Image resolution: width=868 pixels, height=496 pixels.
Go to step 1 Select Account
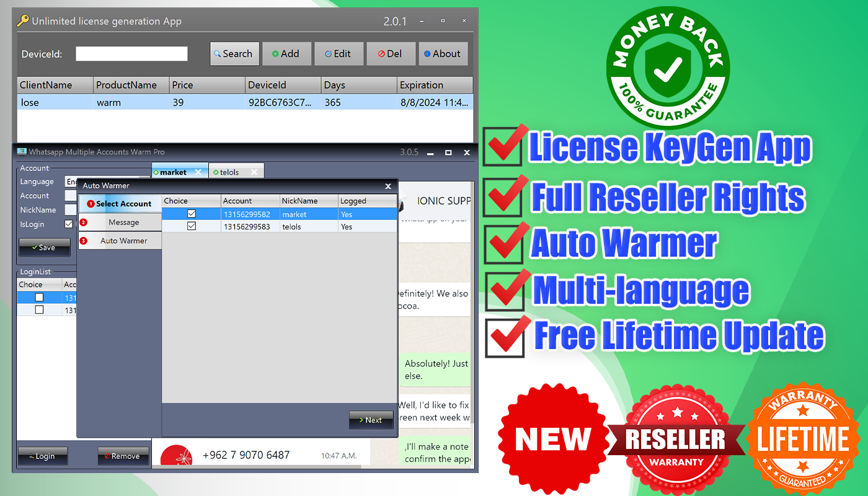point(120,203)
